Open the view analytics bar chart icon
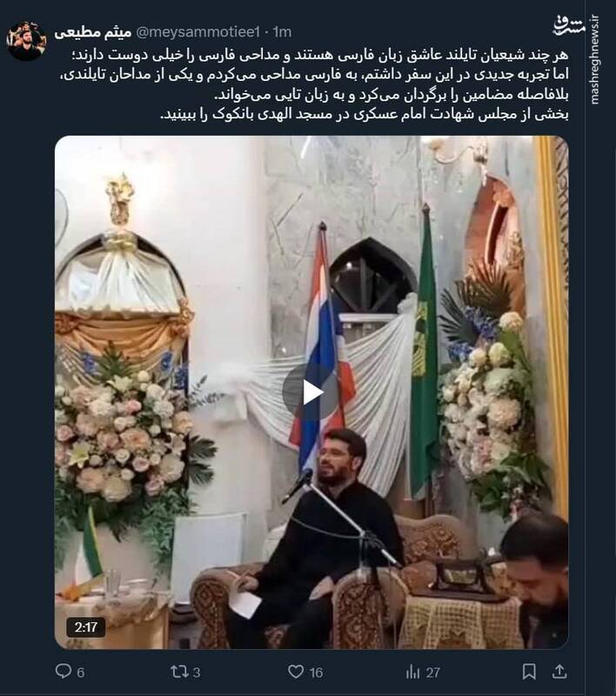616x696 pixels. click(x=412, y=672)
